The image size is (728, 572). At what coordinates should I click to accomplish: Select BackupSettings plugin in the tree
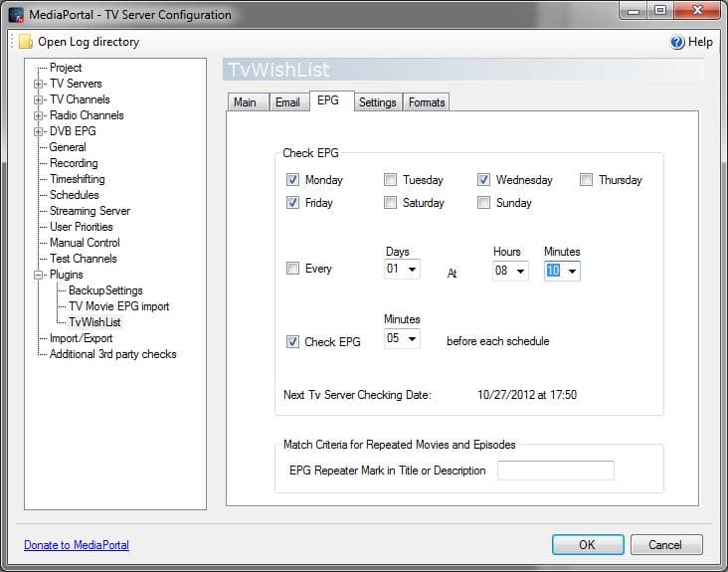[105, 290]
